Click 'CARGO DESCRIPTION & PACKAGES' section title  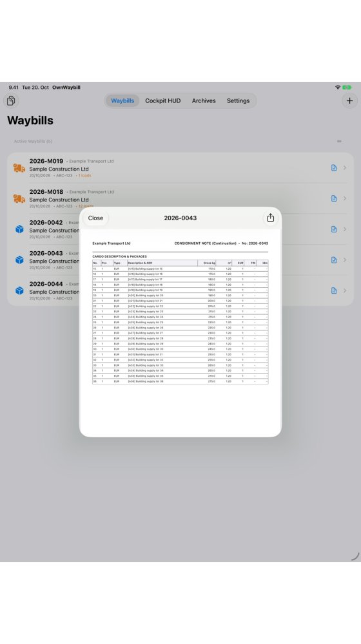[119, 256]
